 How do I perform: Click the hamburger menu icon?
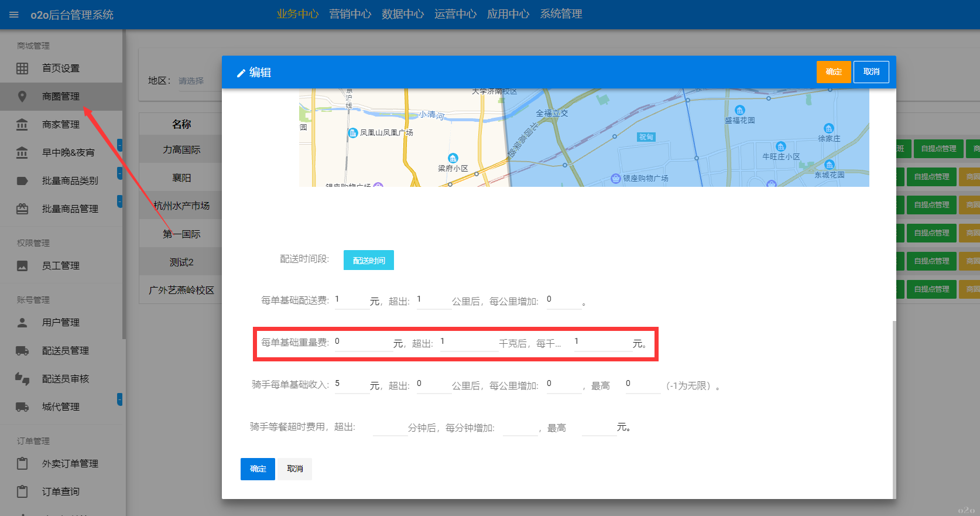[14, 15]
